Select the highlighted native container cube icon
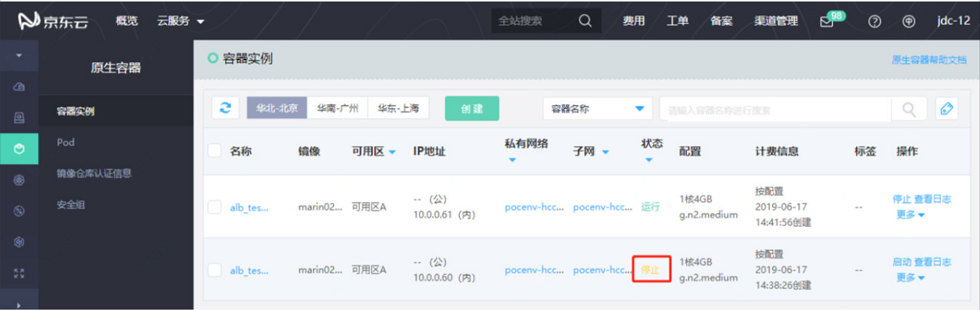Image resolution: width=980 pixels, height=310 pixels. [20, 148]
